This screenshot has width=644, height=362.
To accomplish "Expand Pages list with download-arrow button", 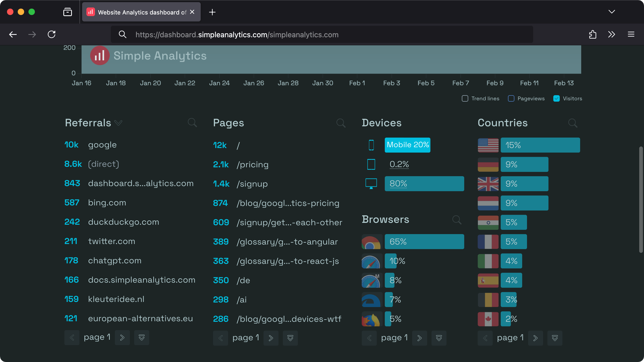I will click(x=290, y=338).
